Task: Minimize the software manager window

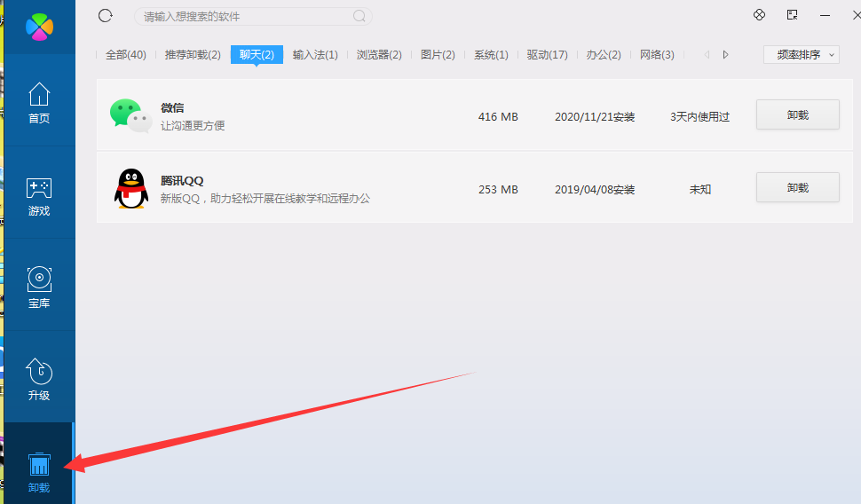Action: [825, 15]
